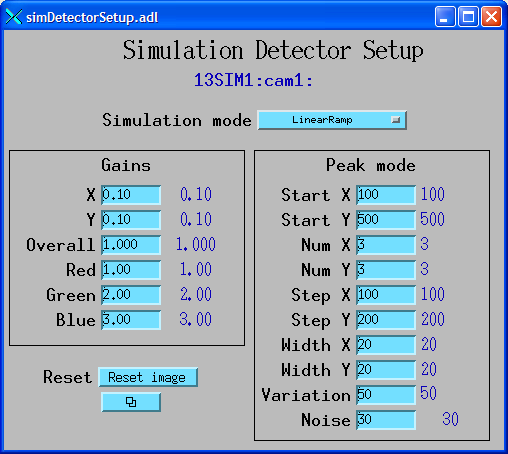Select the Noise input field
The height and width of the screenshot is (454, 508).
pos(386,420)
